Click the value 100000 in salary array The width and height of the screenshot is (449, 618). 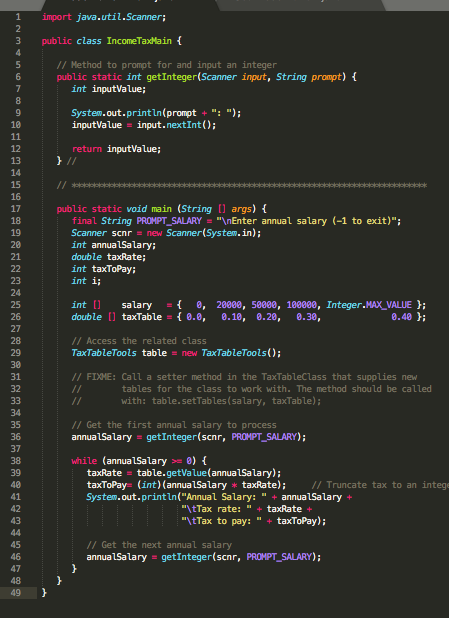[302, 305]
